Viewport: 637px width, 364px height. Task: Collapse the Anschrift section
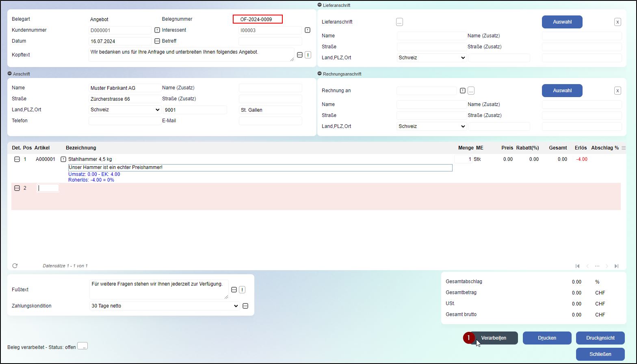pos(10,74)
